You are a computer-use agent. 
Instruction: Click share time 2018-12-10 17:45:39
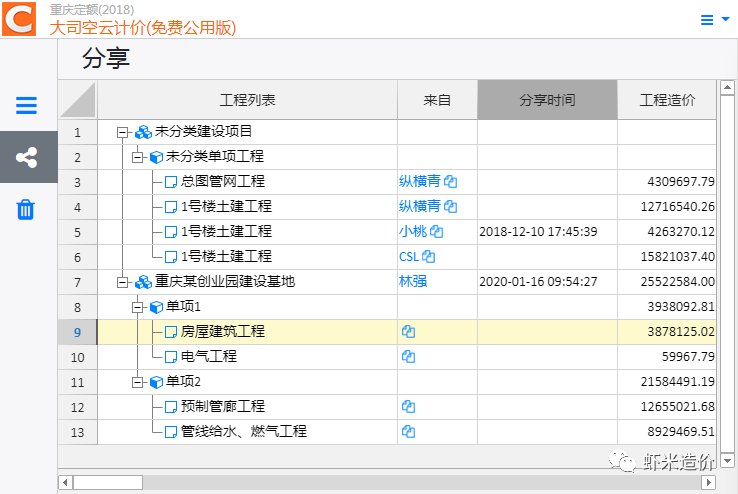[x=538, y=231]
